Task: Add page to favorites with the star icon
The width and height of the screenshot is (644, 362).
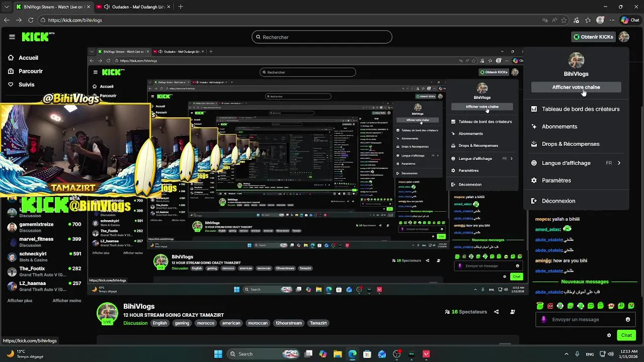Action: (x=564, y=20)
